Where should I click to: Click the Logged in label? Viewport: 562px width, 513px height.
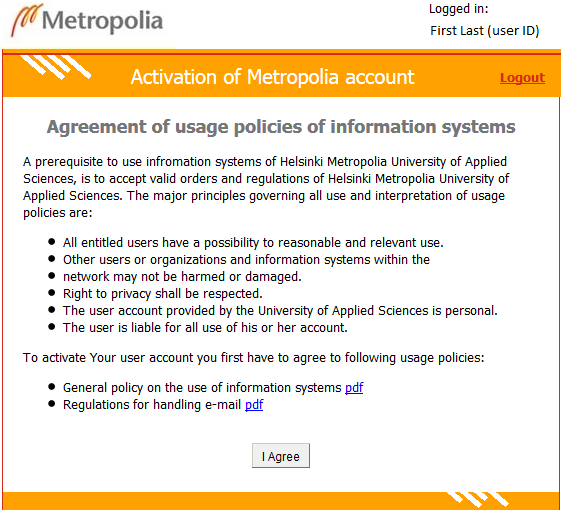(x=458, y=9)
